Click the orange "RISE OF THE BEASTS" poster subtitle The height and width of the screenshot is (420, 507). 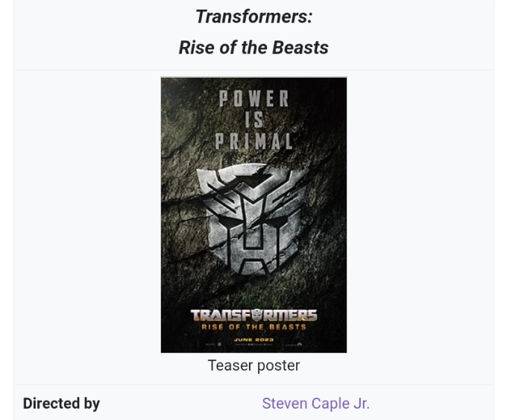coord(253,327)
